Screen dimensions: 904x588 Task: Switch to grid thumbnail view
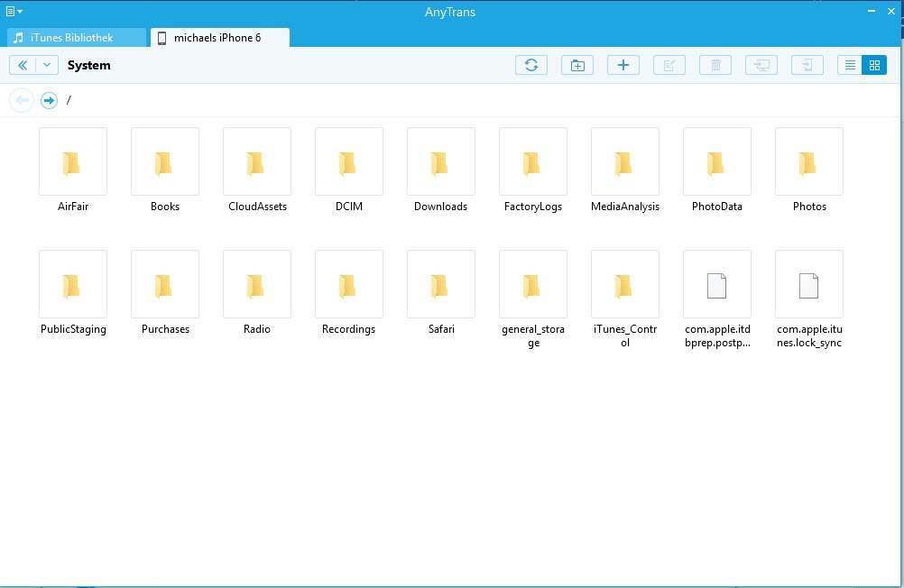coord(874,65)
